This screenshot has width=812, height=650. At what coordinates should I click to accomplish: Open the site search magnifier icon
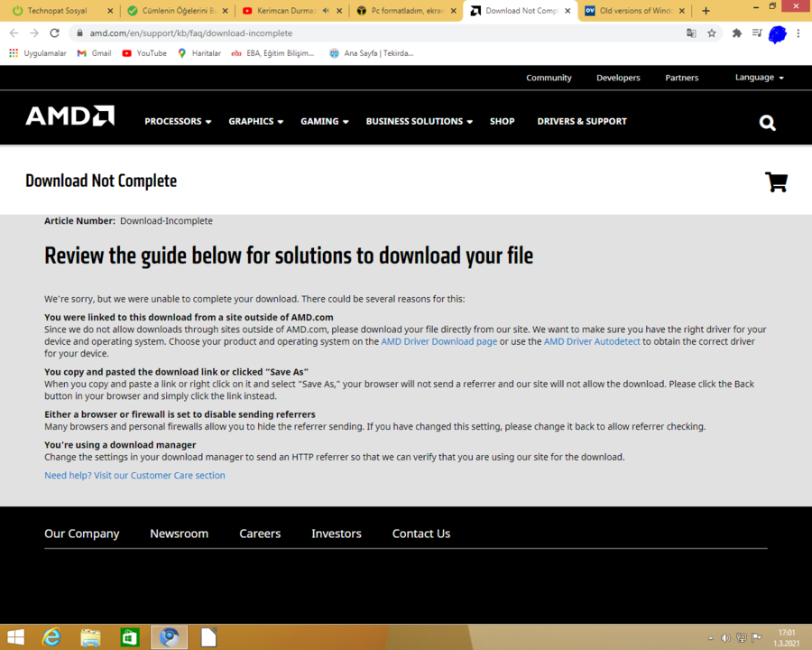pos(767,123)
